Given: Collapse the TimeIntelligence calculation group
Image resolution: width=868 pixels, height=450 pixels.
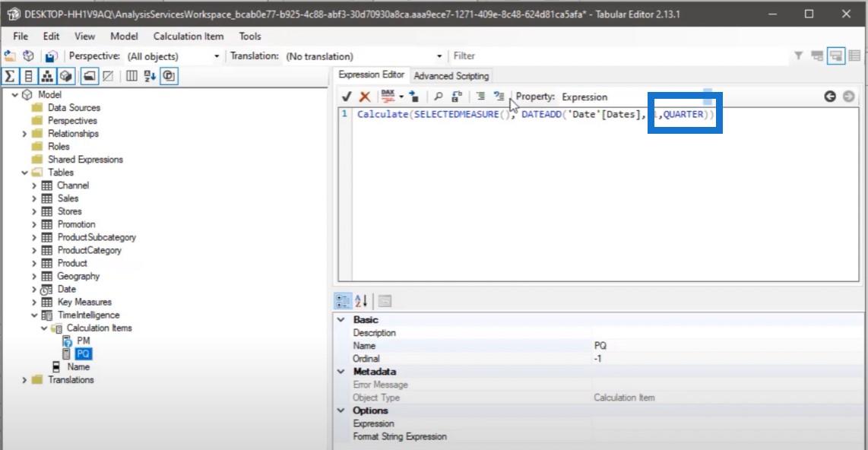Looking at the screenshot, I should 33,315.
